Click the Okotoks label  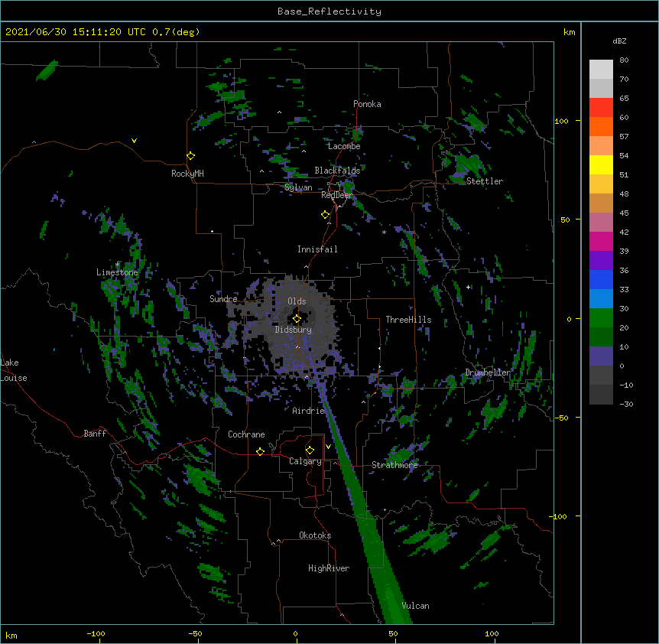pyautogui.click(x=315, y=535)
